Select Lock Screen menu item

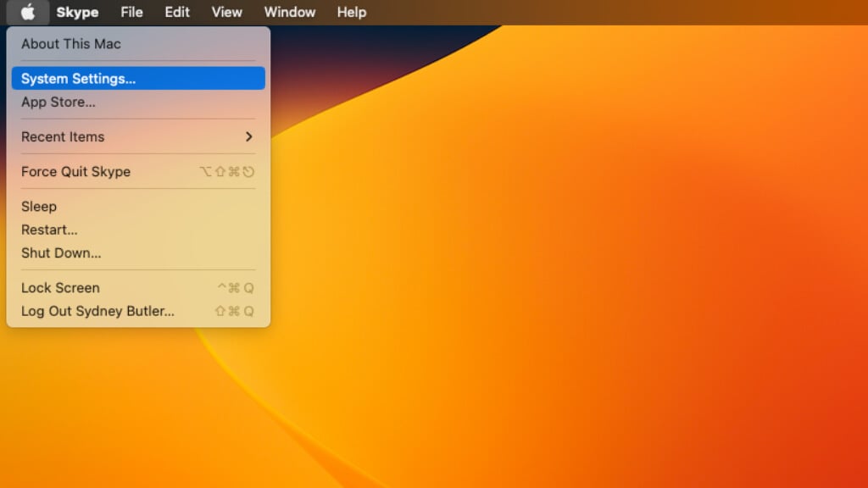[x=138, y=288]
